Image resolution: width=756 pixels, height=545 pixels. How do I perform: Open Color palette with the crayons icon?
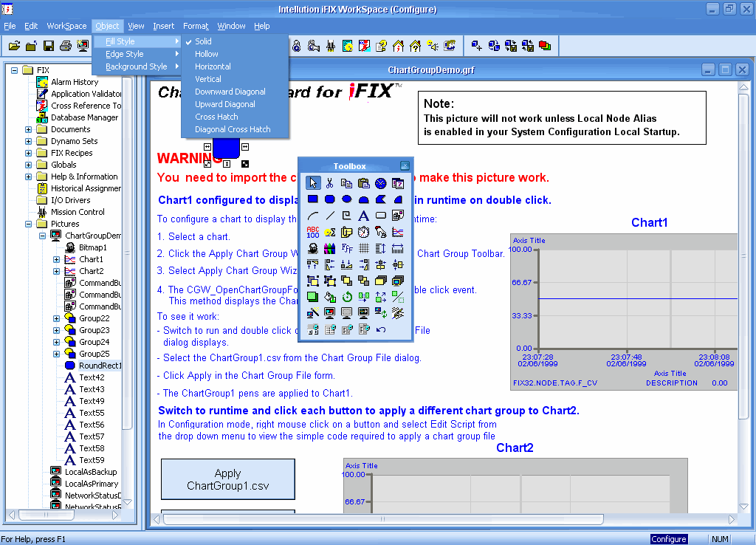coord(330,248)
